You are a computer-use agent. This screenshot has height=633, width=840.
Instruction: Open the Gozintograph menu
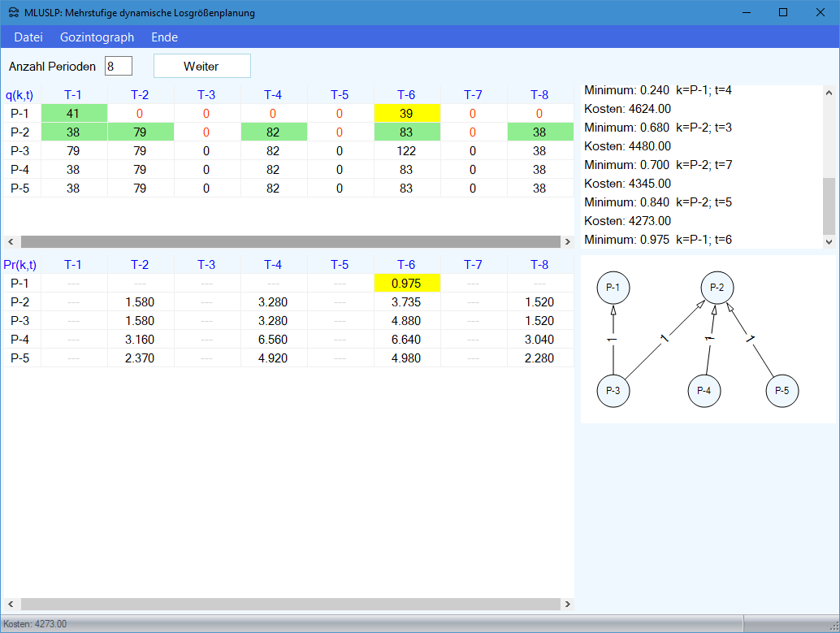pos(97,37)
